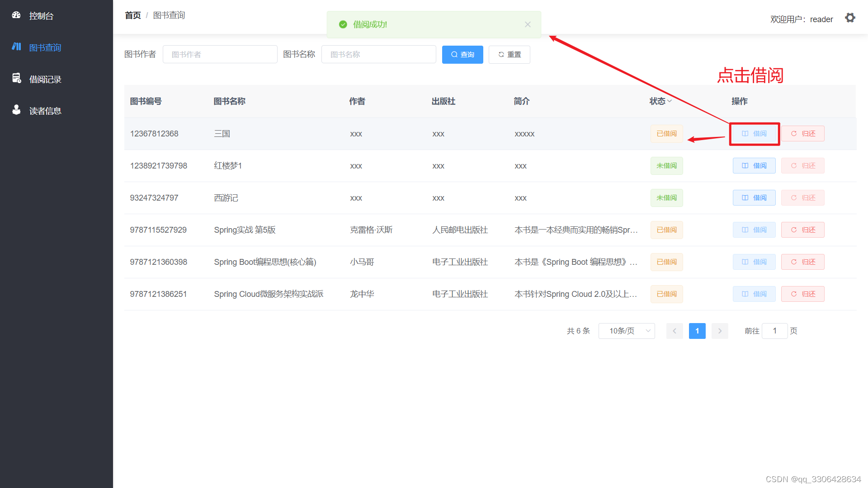Focus the 图书作者 input field
This screenshot has height=488, width=868.
point(220,54)
